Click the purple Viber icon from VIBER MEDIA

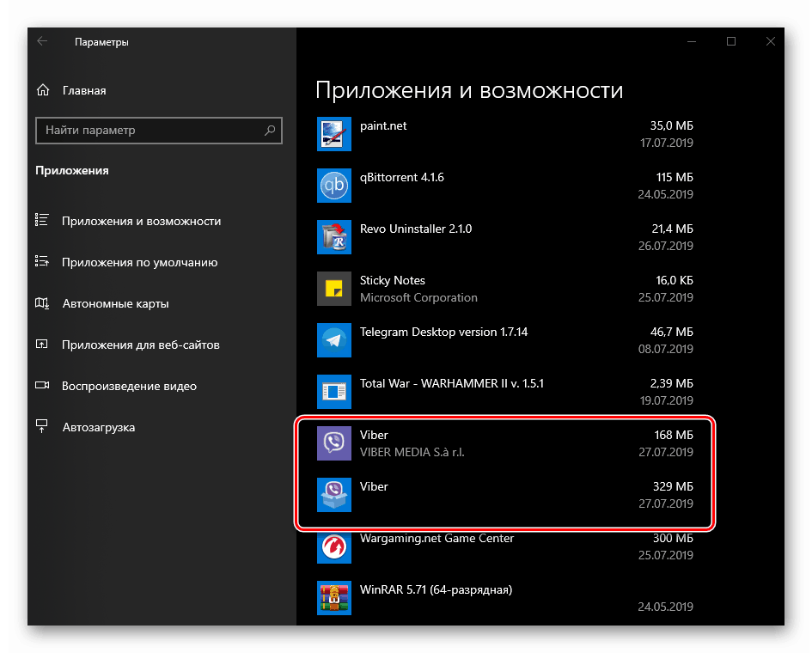click(334, 442)
